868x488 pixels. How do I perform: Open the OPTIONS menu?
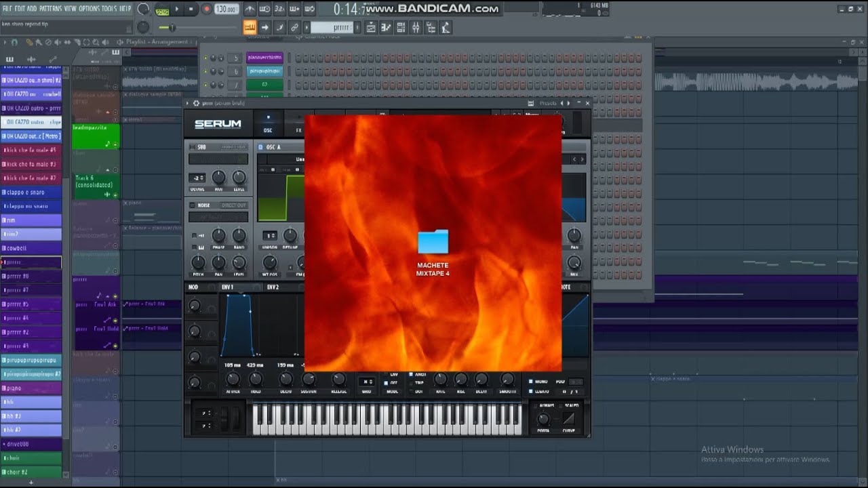coord(88,9)
